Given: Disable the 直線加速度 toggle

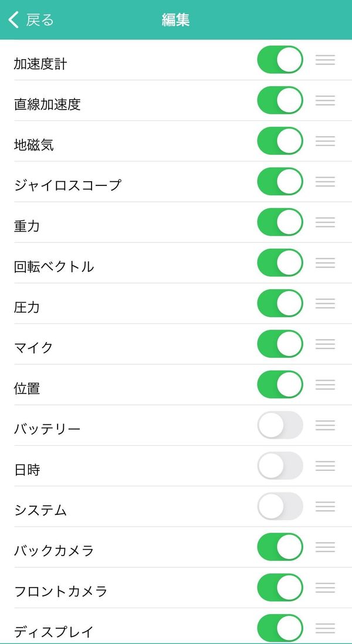Looking at the screenshot, I should [280, 100].
